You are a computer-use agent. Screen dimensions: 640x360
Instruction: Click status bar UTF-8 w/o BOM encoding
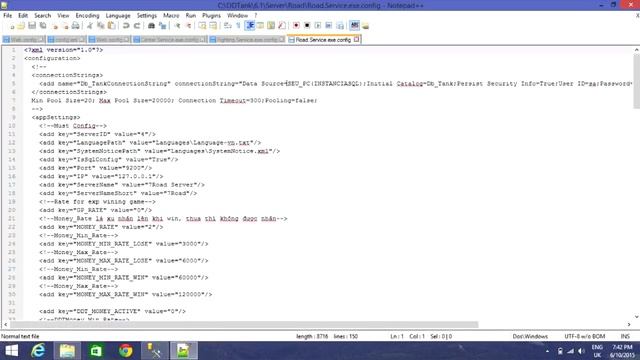584,336
